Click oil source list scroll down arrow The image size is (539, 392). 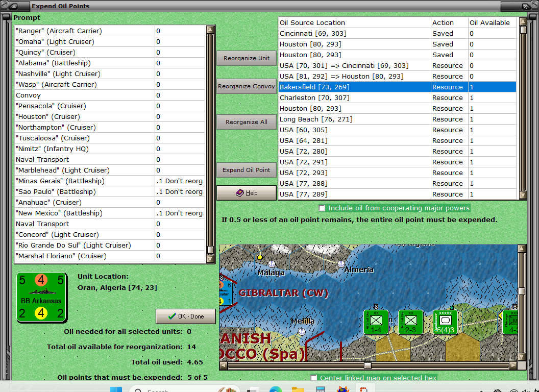523,195
